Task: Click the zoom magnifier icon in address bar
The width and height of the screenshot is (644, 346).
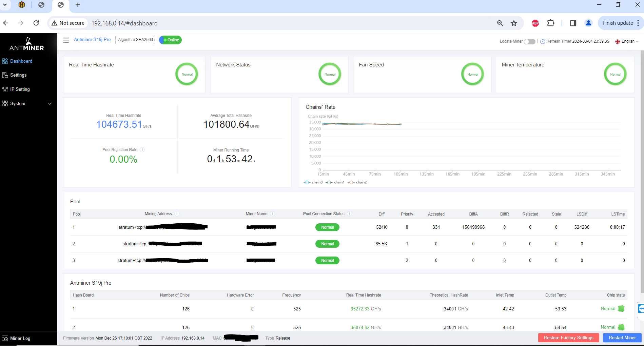Action: 500,23
